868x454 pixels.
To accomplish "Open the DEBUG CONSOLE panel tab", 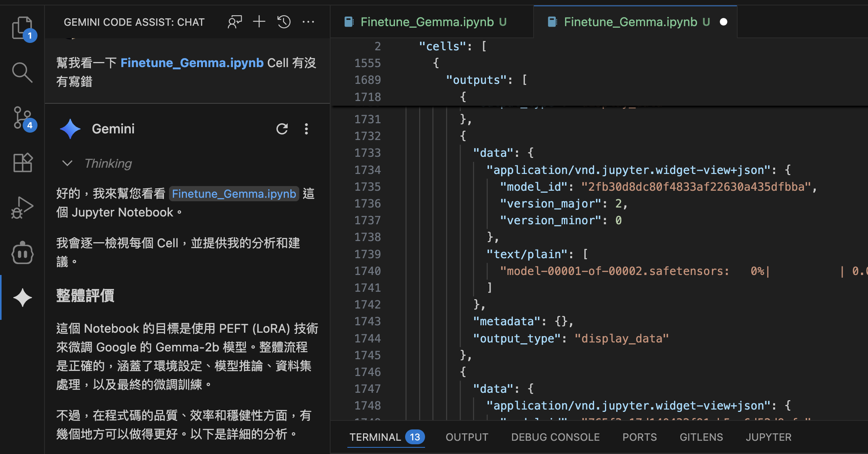I will click(555, 437).
